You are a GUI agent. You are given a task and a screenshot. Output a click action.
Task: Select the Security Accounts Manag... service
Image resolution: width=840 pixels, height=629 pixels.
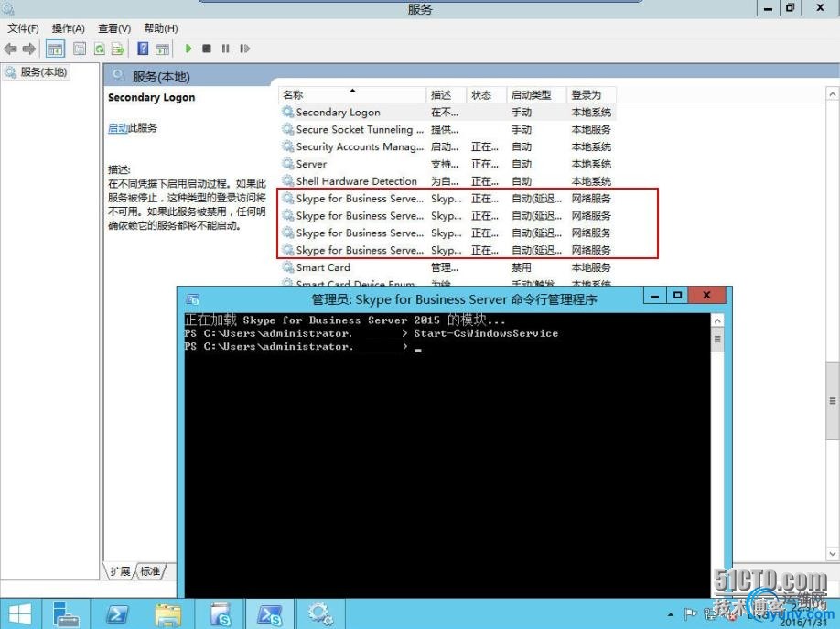pyautogui.click(x=447, y=146)
